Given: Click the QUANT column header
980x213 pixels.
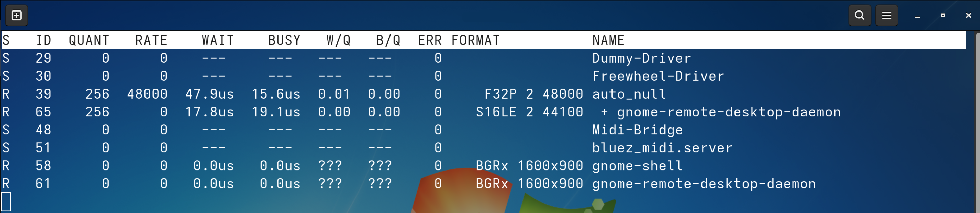Looking at the screenshot, I should click(x=89, y=40).
